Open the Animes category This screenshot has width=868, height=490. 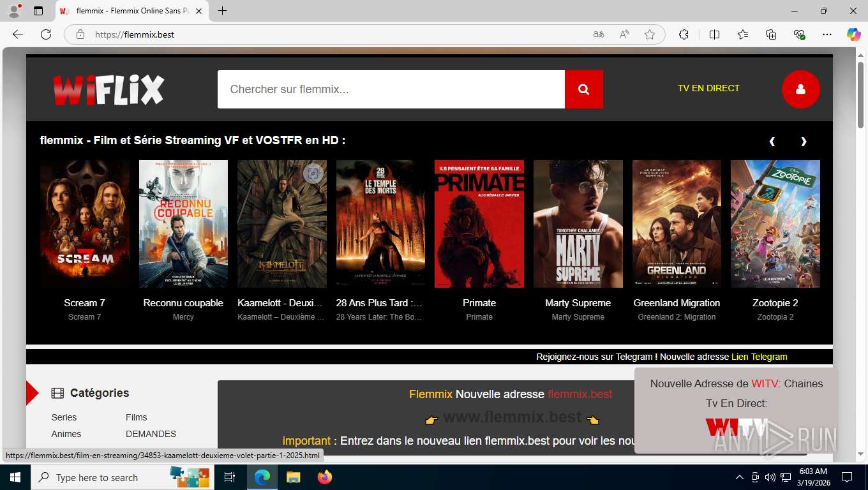66,434
